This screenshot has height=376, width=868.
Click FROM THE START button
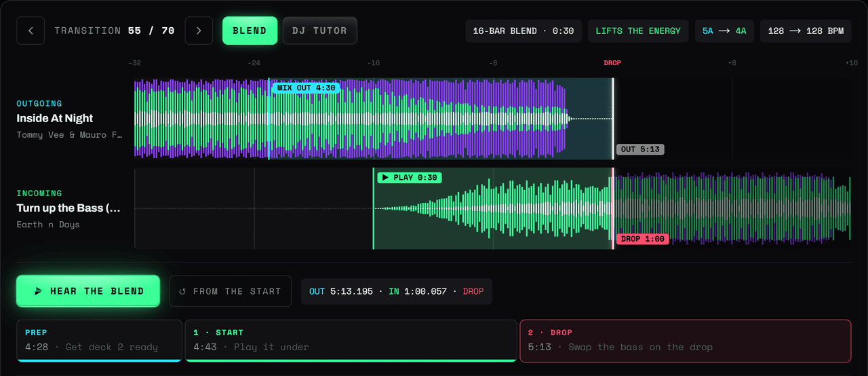(230, 291)
